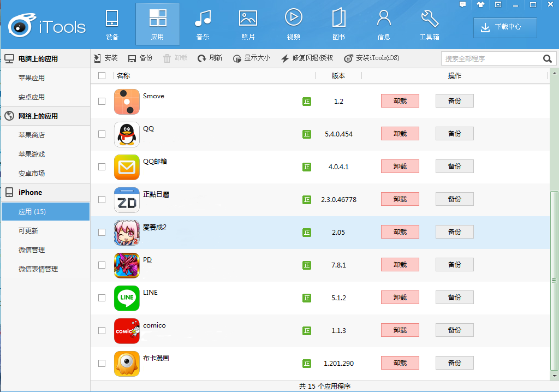Click the Smove app icon

pyautogui.click(x=127, y=102)
